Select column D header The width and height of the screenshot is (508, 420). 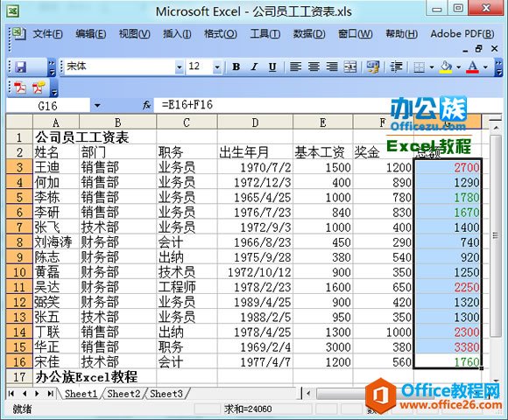click(255, 122)
